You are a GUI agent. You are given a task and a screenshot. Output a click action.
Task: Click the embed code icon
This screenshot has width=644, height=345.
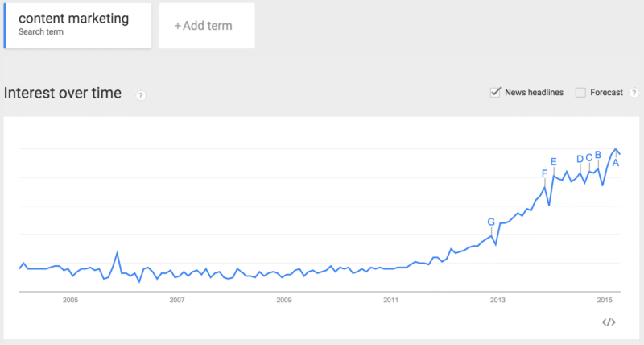coord(609,322)
